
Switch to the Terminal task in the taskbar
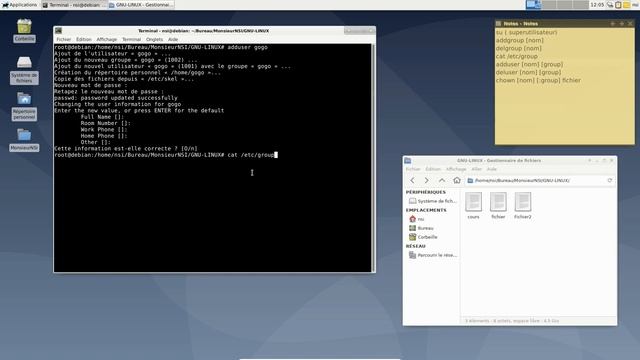(74, 5)
